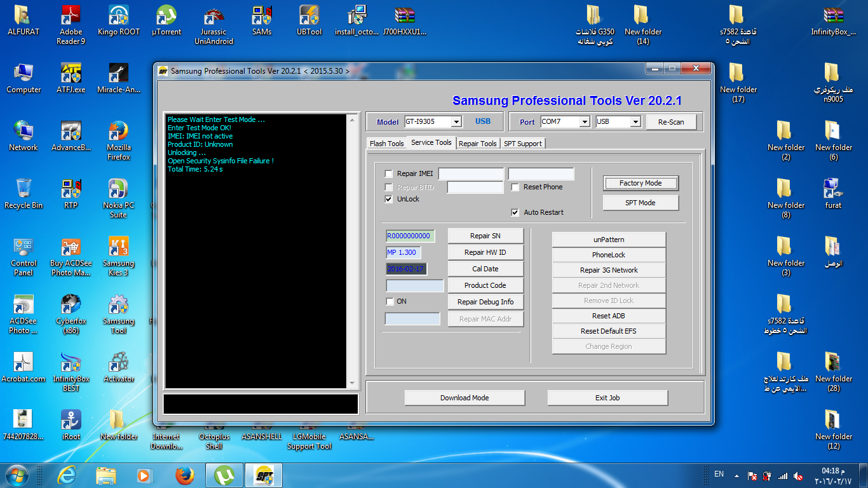The image size is (868, 488).
Task: Click the volume icon in system tray
Action: pos(799,475)
